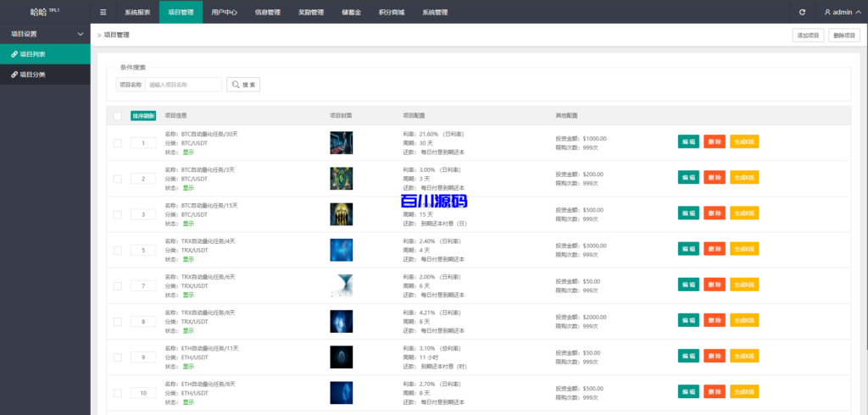
Task: Switch to 用户中心 top menu
Action: [x=224, y=13]
